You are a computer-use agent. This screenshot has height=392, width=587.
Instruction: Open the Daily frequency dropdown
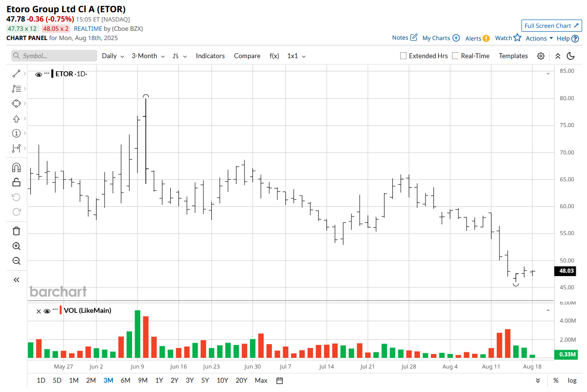(x=113, y=56)
